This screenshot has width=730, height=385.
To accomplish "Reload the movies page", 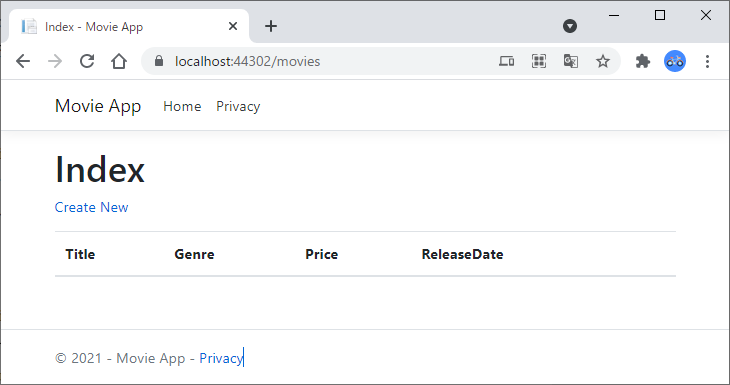I will (x=87, y=61).
